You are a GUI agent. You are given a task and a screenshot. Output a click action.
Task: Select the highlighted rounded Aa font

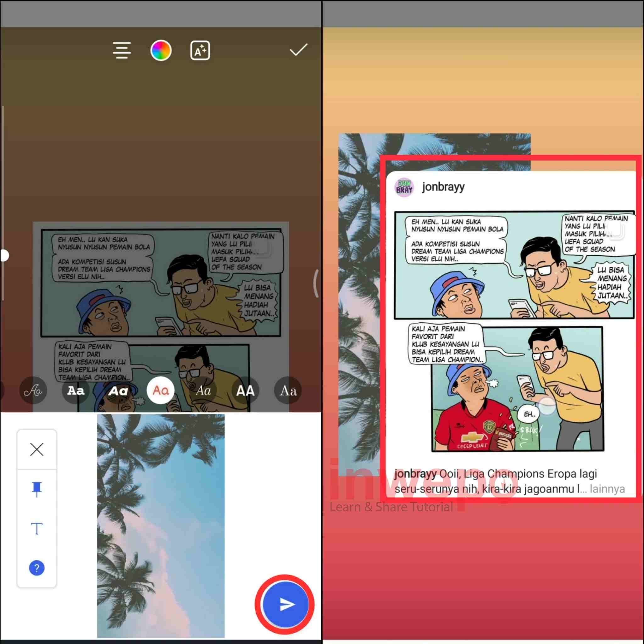pos(161,390)
